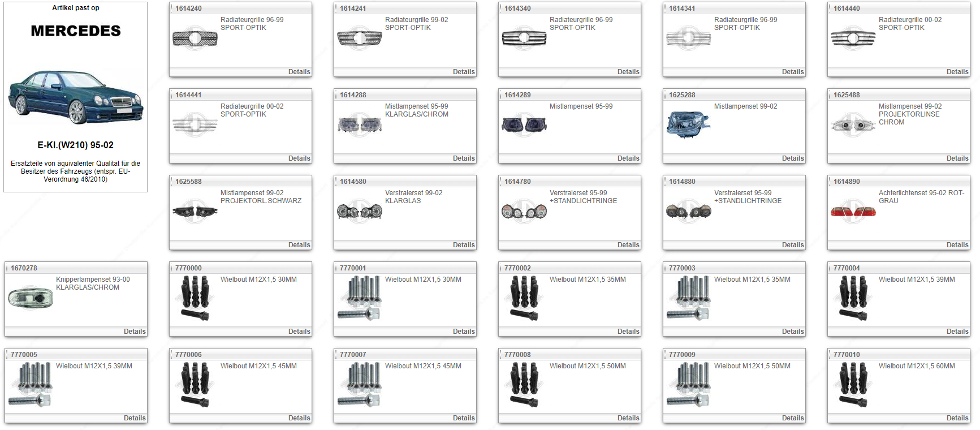Click the 1614288 fog lamp set image
Viewport: 980px width, 430px height.
tap(360, 124)
